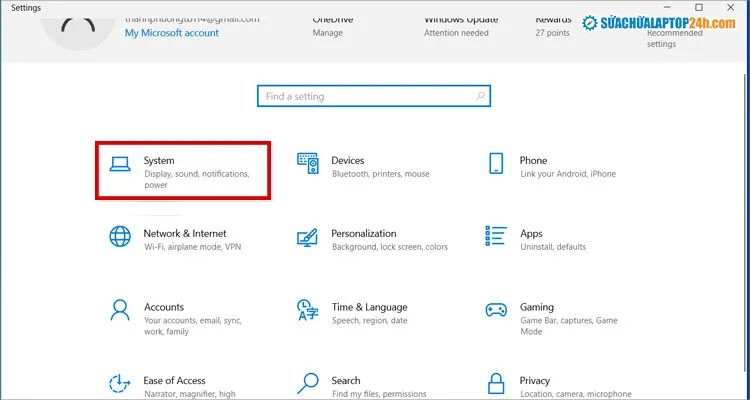Image resolution: width=750 pixels, height=400 pixels.
Task: Click 'Speech, region, date' description
Action: click(x=370, y=320)
